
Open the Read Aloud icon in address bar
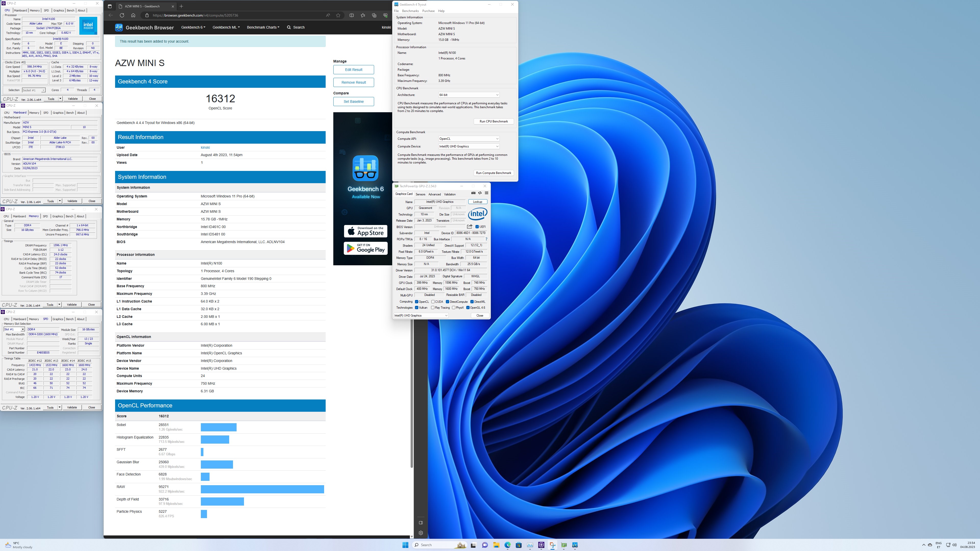pyautogui.click(x=328, y=15)
